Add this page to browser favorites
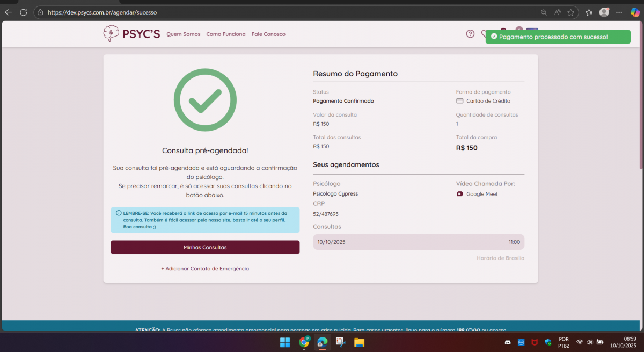The width and height of the screenshot is (644, 352). click(571, 12)
